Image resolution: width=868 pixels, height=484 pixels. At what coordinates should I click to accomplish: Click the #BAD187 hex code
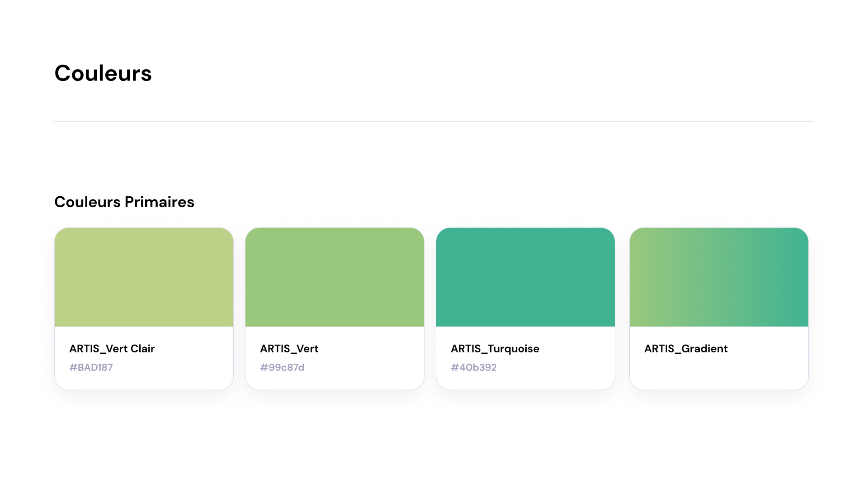coord(91,368)
